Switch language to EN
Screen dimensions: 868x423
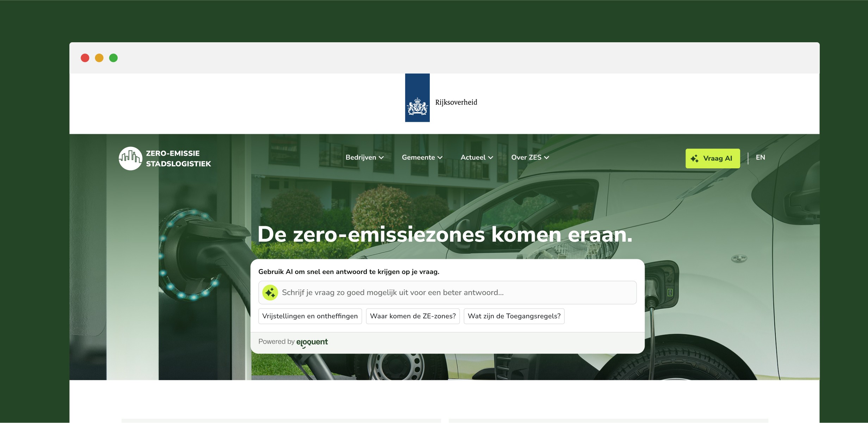pos(760,157)
